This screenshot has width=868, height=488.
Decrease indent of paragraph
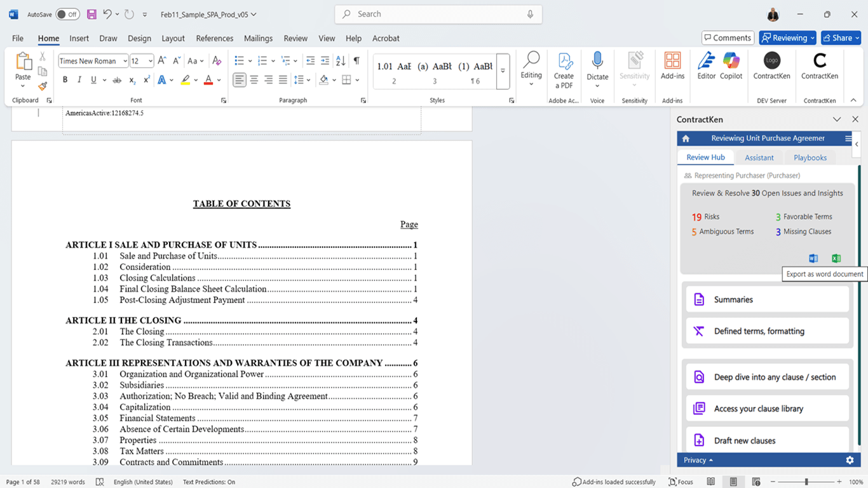310,61
